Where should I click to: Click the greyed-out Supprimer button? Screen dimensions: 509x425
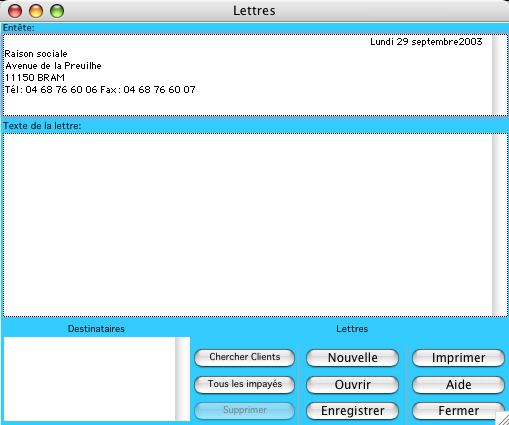pyautogui.click(x=244, y=410)
